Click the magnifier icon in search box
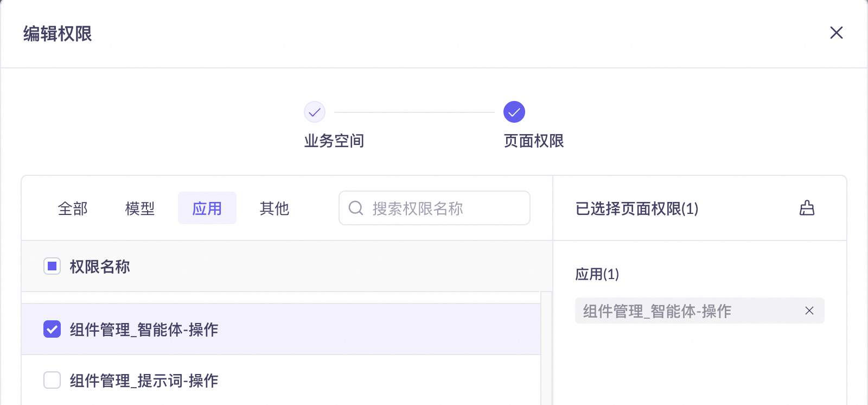 click(355, 208)
